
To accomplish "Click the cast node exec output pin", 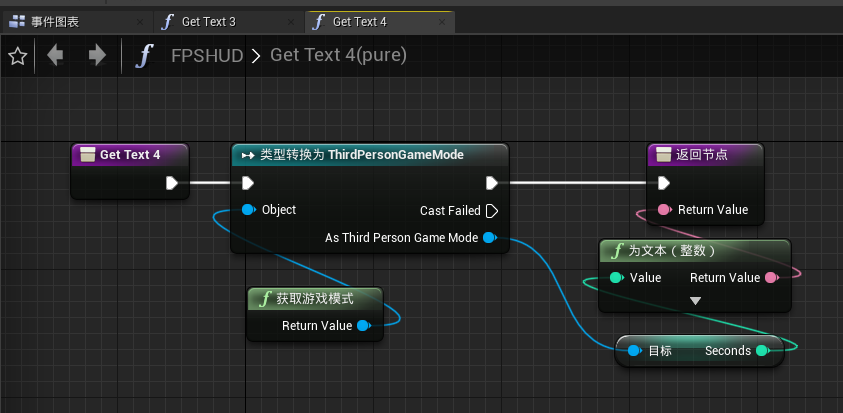I will point(492,183).
